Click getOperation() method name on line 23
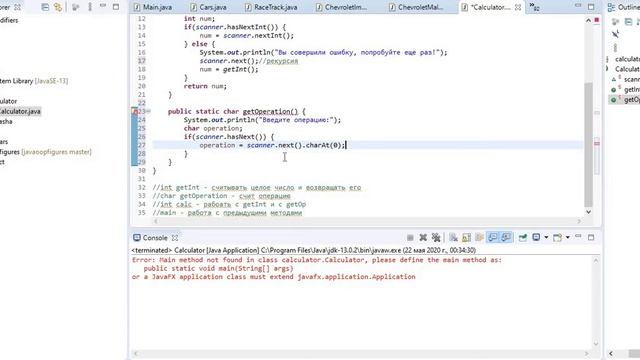This screenshot has width=640, height=360. pyautogui.click(x=270, y=111)
